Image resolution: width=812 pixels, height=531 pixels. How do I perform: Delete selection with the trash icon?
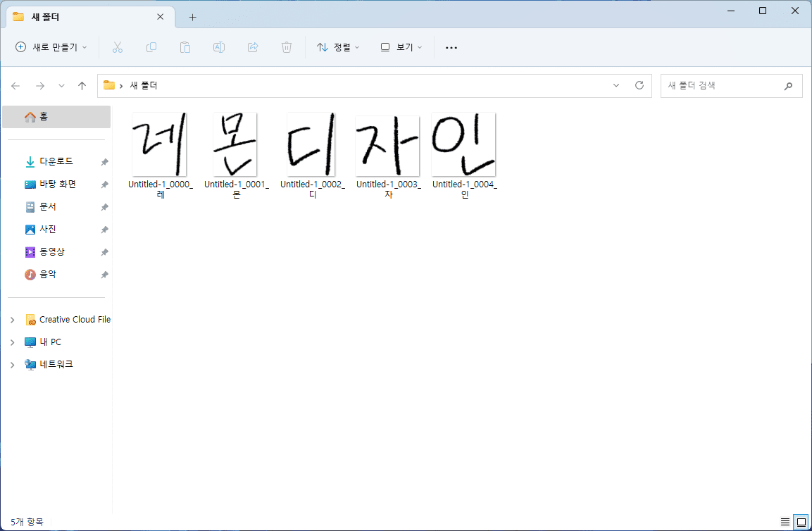pos(286,47)
